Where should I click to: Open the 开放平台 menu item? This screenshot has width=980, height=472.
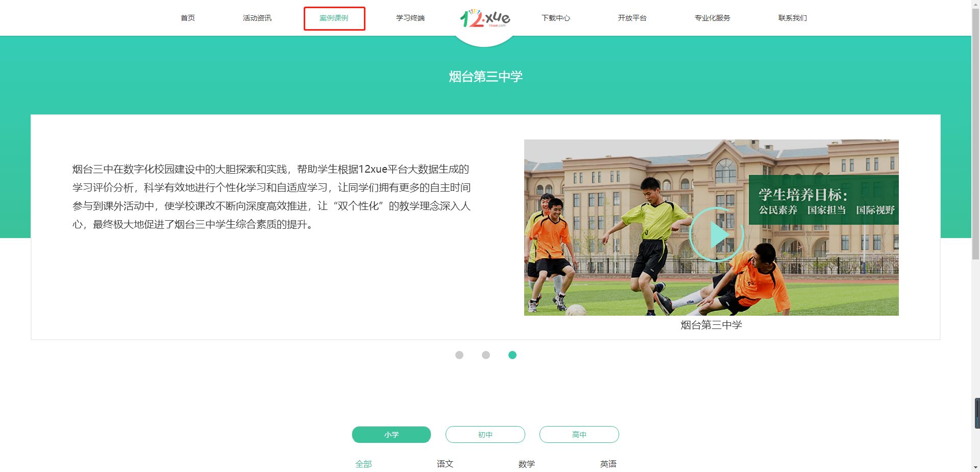(632, 18)
